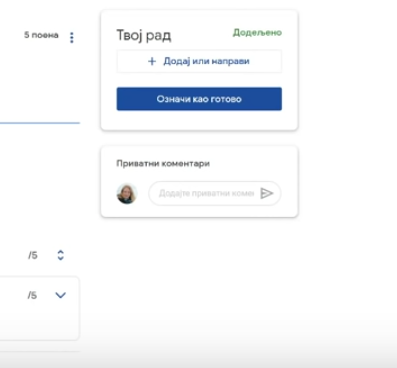
Task: Send the private comment with the arrow icon
Action: (x=267, y=193)
